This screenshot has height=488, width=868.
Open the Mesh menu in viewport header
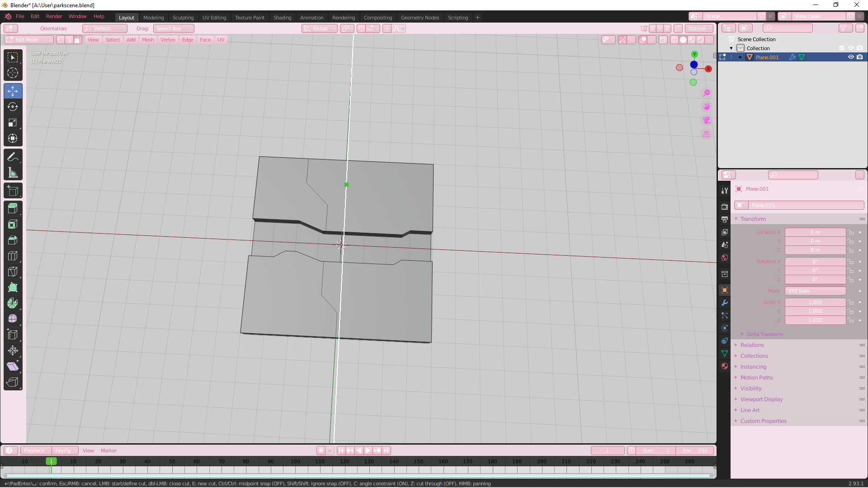pos(148,40)
